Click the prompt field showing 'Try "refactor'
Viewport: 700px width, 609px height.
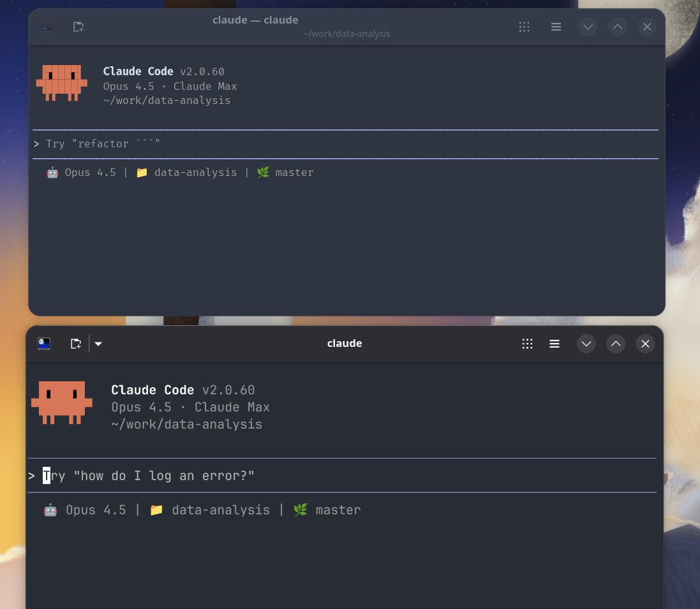click(345, 143)
